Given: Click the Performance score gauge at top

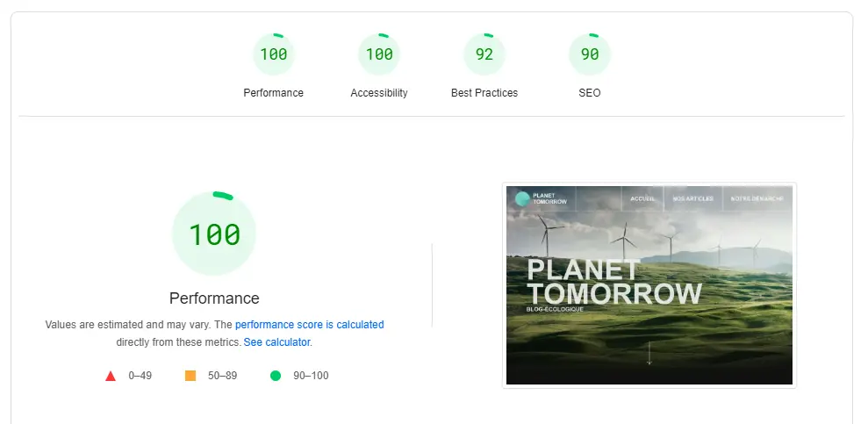Looking at the screenshot, I should (x=274, y=54).
